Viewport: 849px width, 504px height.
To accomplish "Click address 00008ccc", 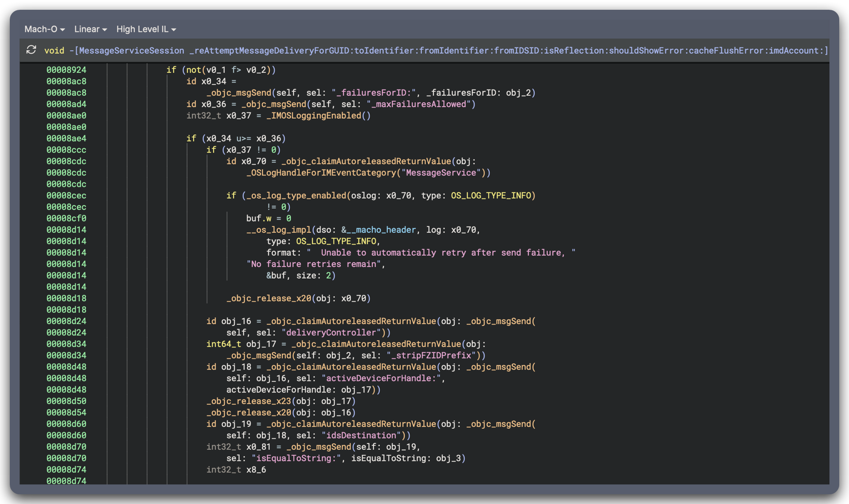I will click(x=66, y=150).
